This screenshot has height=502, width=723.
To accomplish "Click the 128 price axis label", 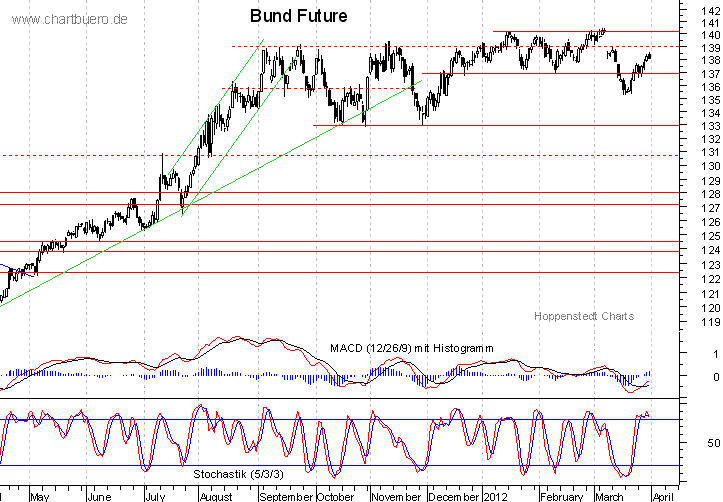I will 710,194.
